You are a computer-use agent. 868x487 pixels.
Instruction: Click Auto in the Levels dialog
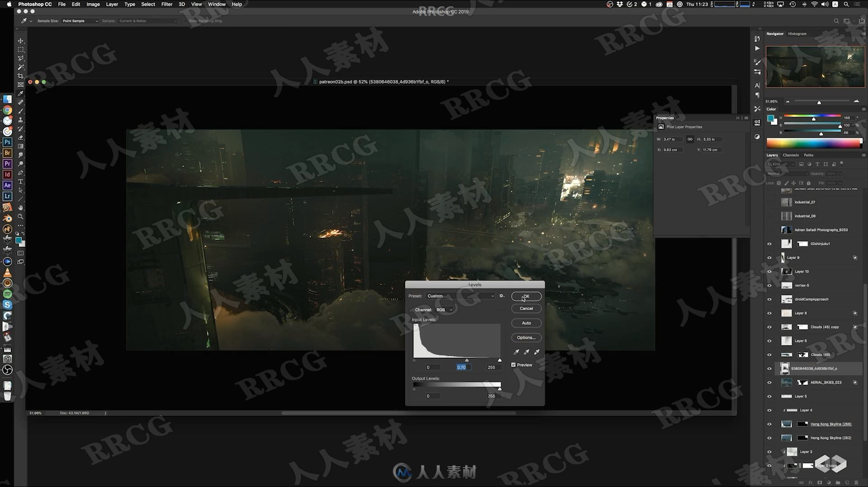pos(526,323)
